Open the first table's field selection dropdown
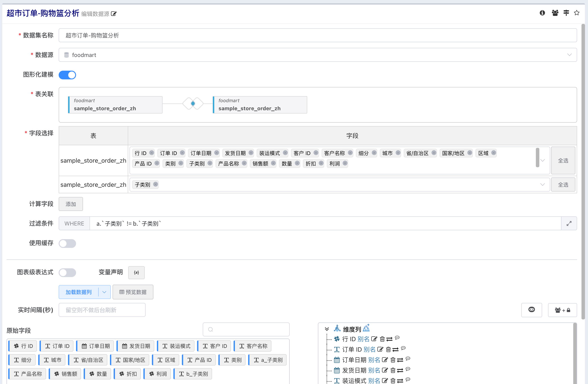Image resolution: width=588 pixels, height=384 pixels. (543, 160)
